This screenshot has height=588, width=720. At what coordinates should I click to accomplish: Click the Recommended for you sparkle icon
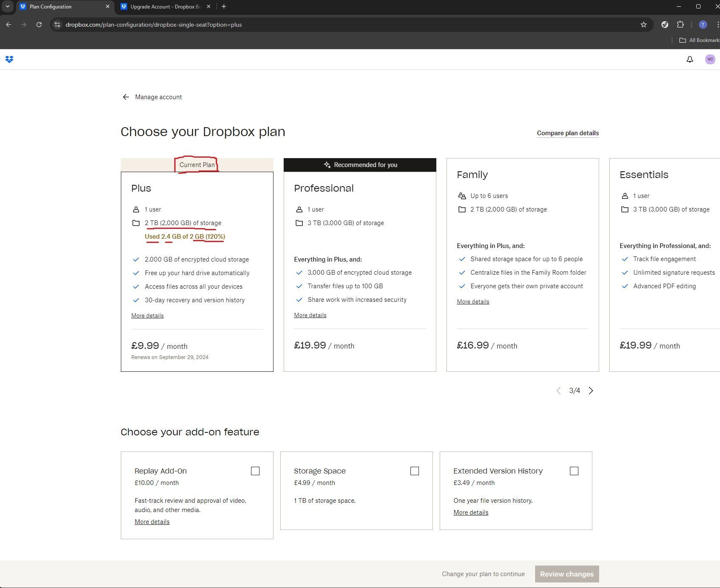click(327, 165)
